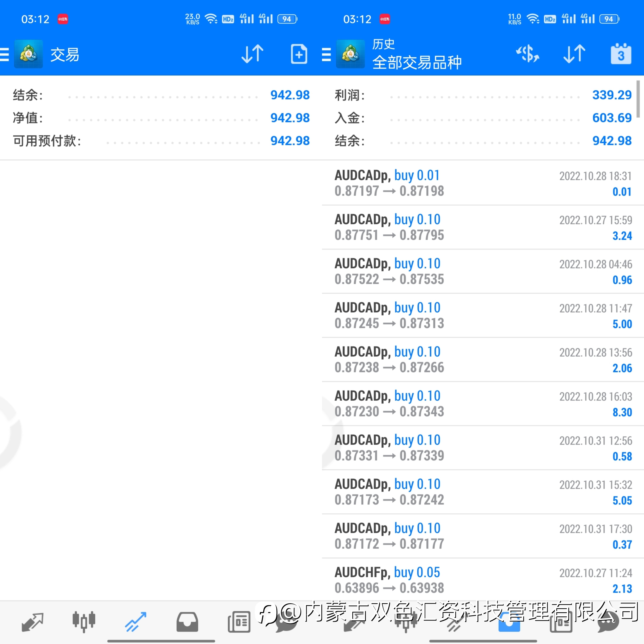Tap profit 2.13 on AUDCHFp row
The image size is (644, 644).
[622, 589]
